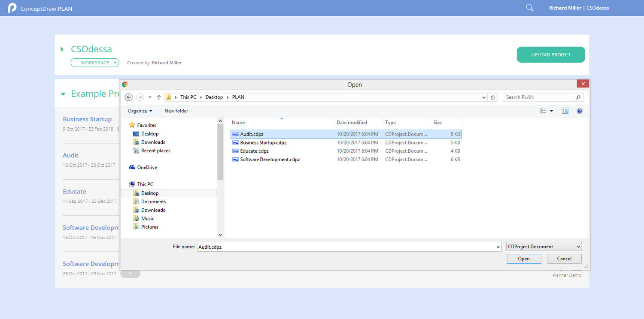This screenshot has width=644, height=319.
Task: Click the Forward arrow in Open dialog
Action: click(140, 97)
